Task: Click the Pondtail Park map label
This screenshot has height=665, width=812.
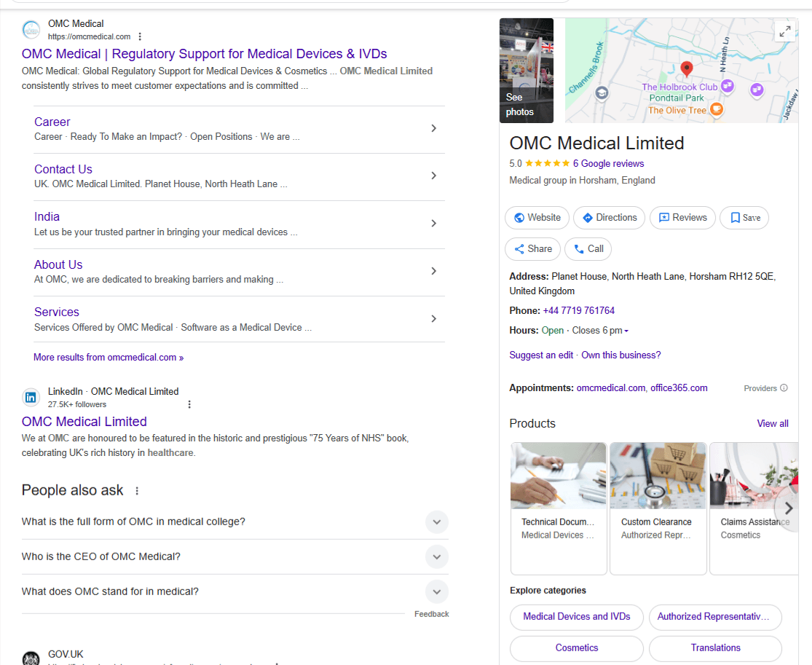Action: [x=677, y=98]
